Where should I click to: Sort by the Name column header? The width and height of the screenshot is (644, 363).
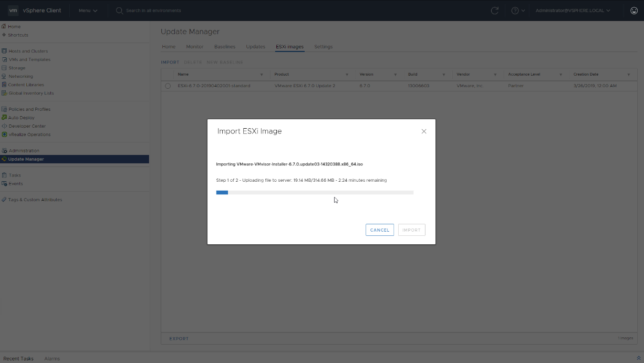(x=182, y=75)
